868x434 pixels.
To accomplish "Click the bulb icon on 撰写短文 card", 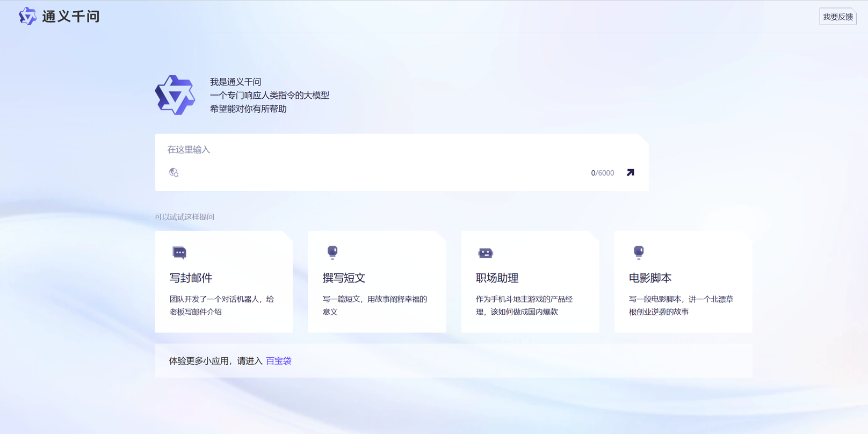I will click(332, 252).
